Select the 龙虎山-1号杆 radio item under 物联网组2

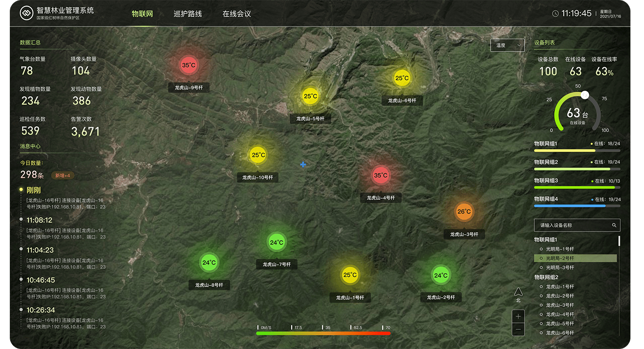[x=560, y=286]
